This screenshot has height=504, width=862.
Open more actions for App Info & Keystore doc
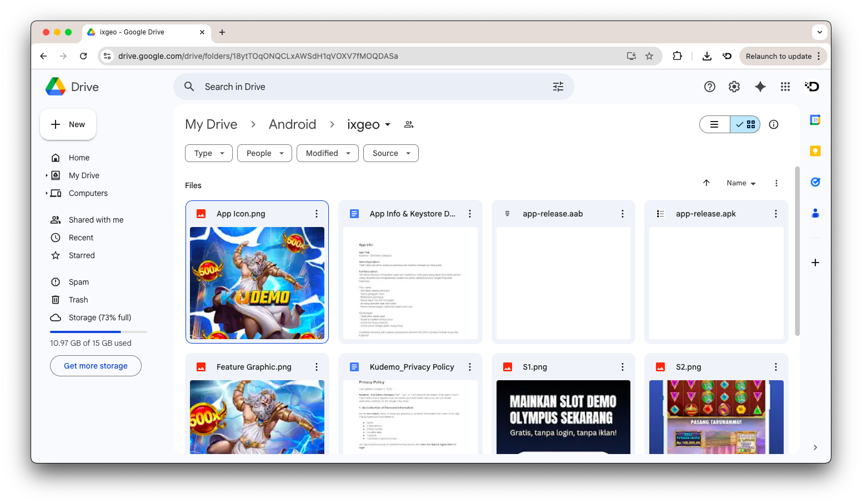[470, 214]
